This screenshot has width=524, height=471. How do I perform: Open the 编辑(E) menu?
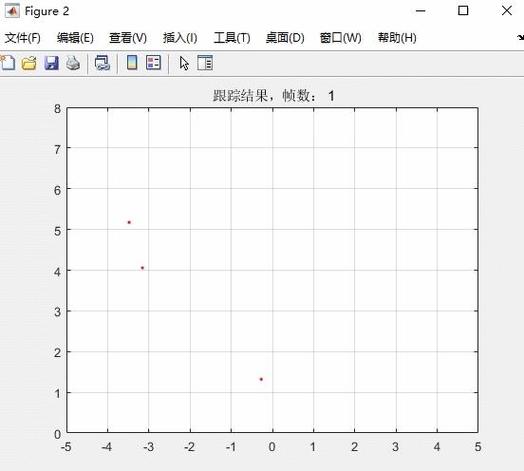click(75, 38)
